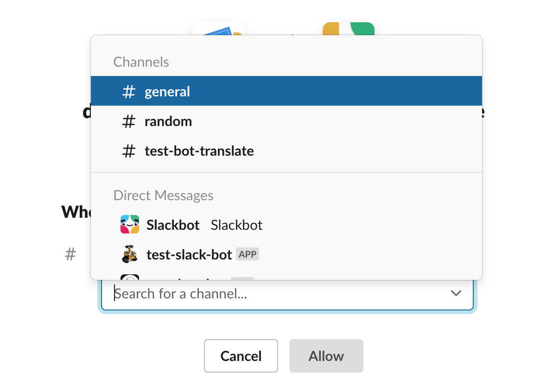Choose the test-slack-bot app direct message
Viewport: 534px width, 392px height.
(286, 254)
